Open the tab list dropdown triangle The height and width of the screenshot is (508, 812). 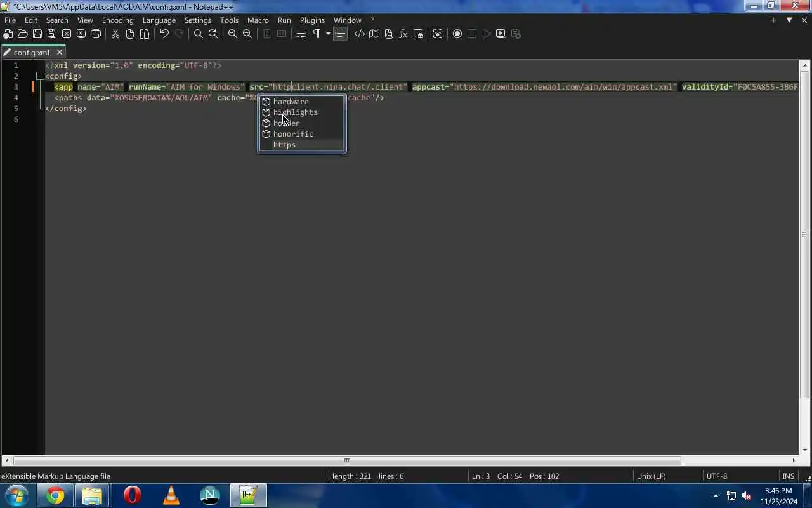789,20
